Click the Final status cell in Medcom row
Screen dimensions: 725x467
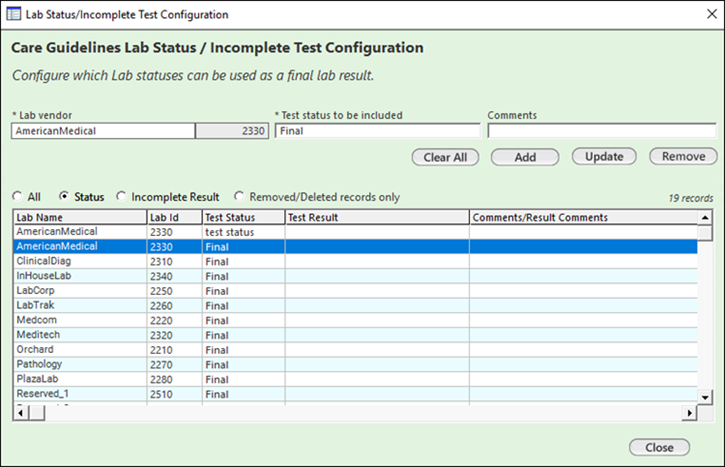(x=243, y=320)
